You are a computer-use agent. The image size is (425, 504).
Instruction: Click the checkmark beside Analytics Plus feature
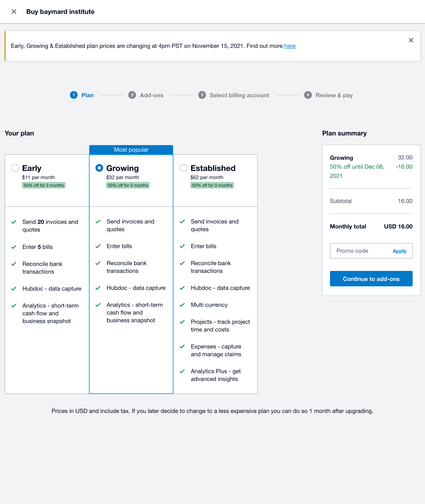(x=182, y=371)
